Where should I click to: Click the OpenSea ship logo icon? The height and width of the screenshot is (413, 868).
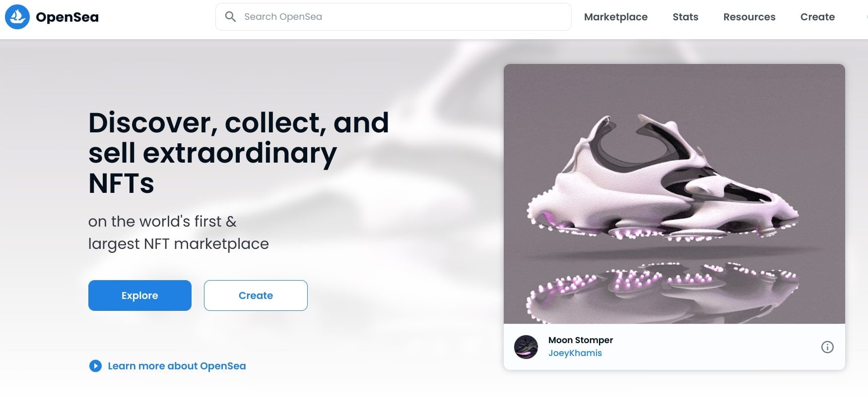[17, 17]
